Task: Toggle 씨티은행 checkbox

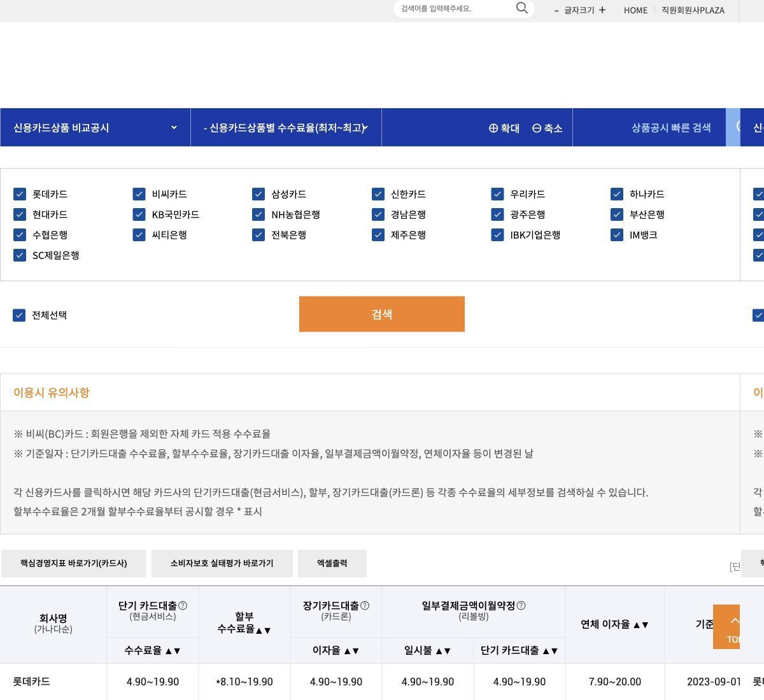Action: point(139,235)
